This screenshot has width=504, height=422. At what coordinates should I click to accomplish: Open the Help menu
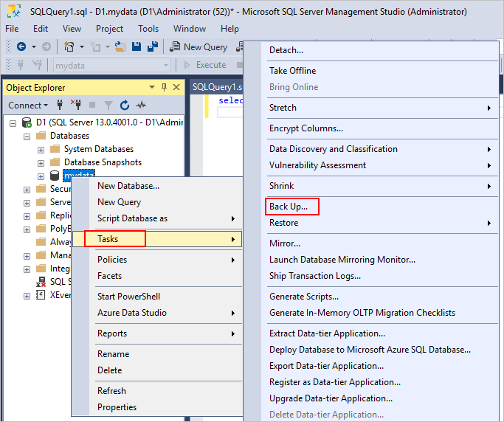point(229,29)
